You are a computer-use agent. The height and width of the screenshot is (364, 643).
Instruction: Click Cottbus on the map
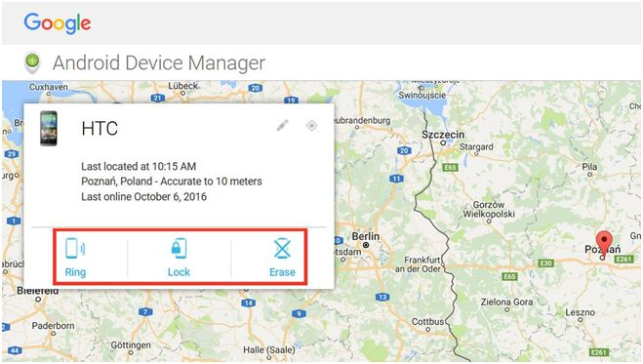[x=427, y=322]
